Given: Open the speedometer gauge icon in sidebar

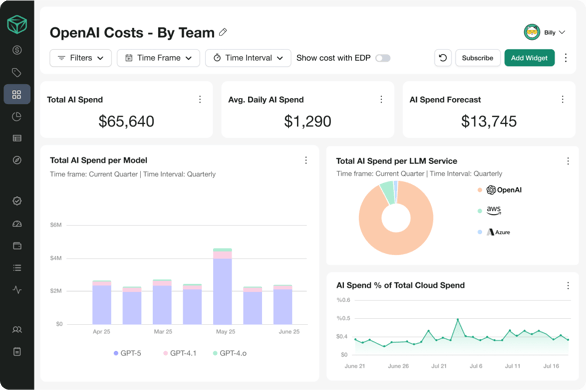Looking at the screenshot, I should 17,224.
